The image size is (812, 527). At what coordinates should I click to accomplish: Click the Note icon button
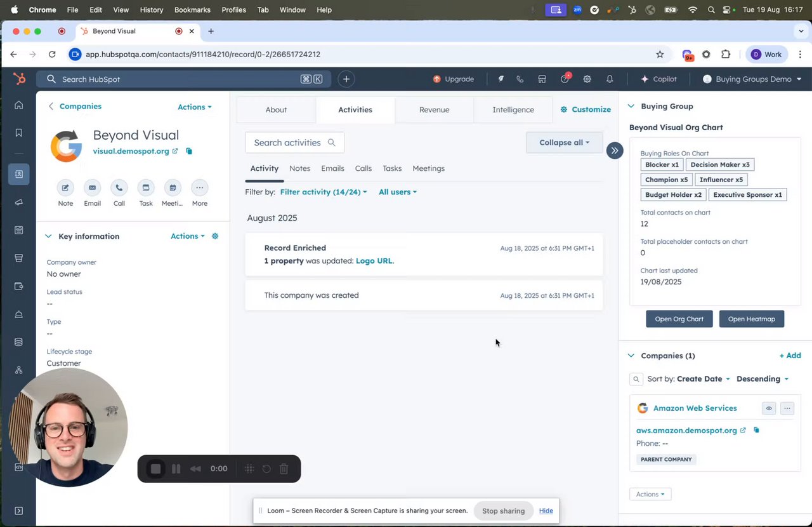tap(65, 188)
